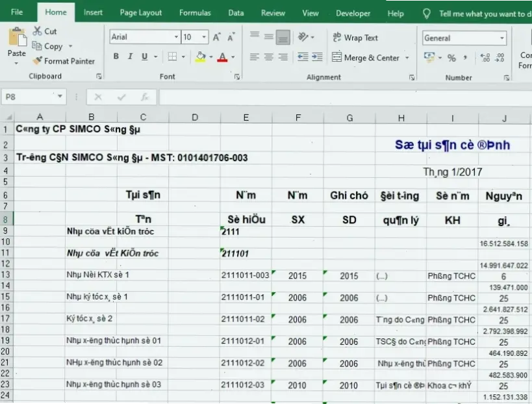Screen dimensions: 532x404
Task: Toggle Bold formatting
Action: pyautogui.click(x=116, y=57)
